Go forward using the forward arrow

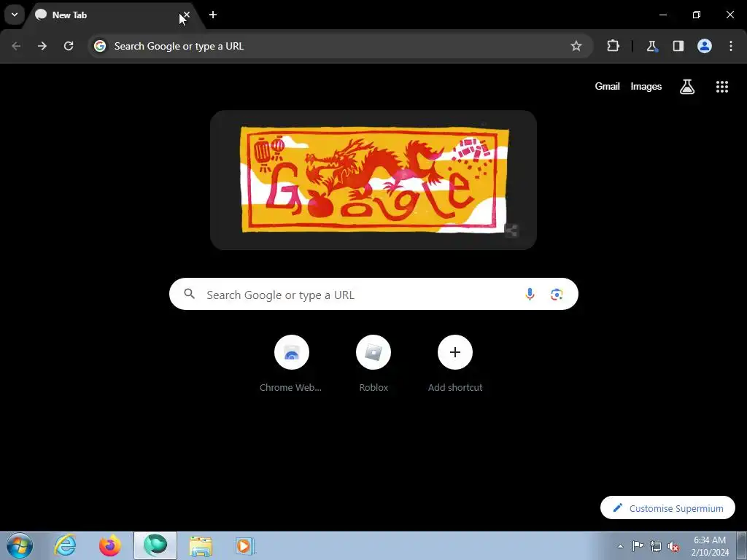click(x=42, y=46)
